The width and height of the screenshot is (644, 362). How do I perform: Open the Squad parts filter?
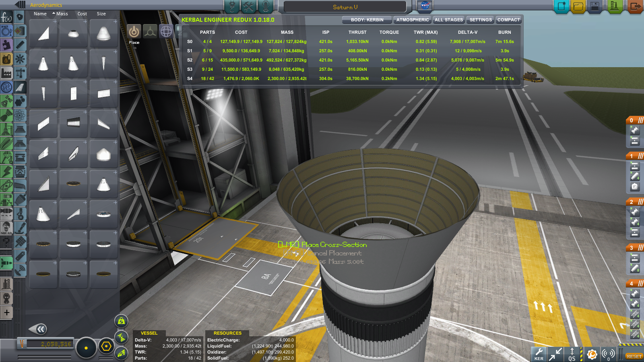pyautogui.click(x=6, y=228)
